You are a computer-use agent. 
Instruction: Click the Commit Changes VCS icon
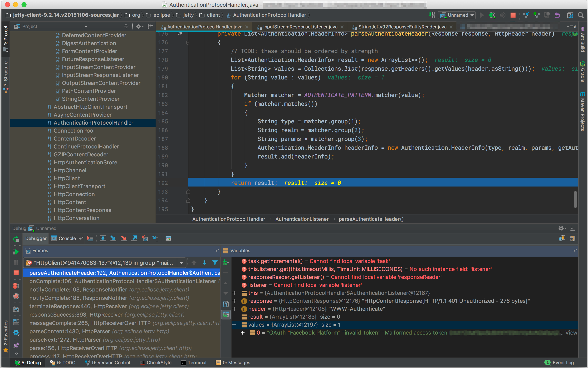click(536, 15)
